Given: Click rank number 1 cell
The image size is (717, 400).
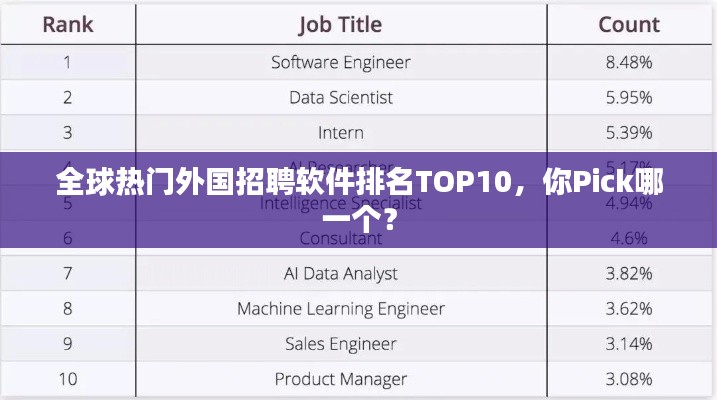Looking at the screenshot, I should [67, 62].
